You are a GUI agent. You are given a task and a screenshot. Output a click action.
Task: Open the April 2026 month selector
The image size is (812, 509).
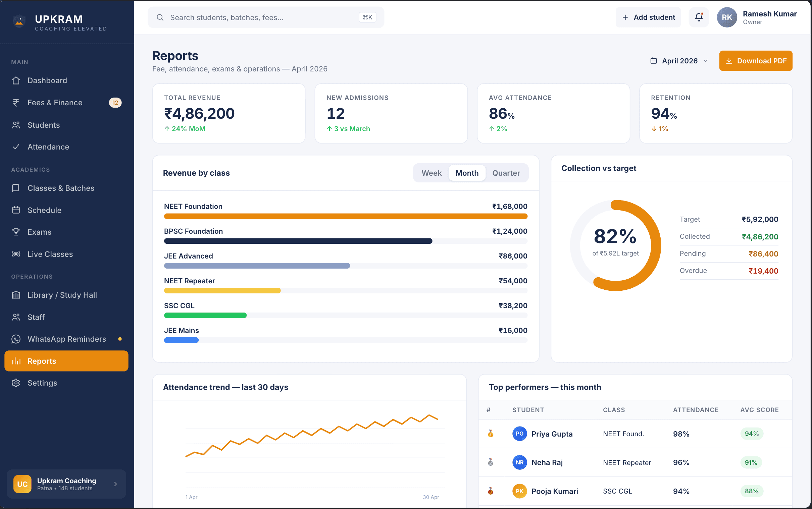point(679,61)
